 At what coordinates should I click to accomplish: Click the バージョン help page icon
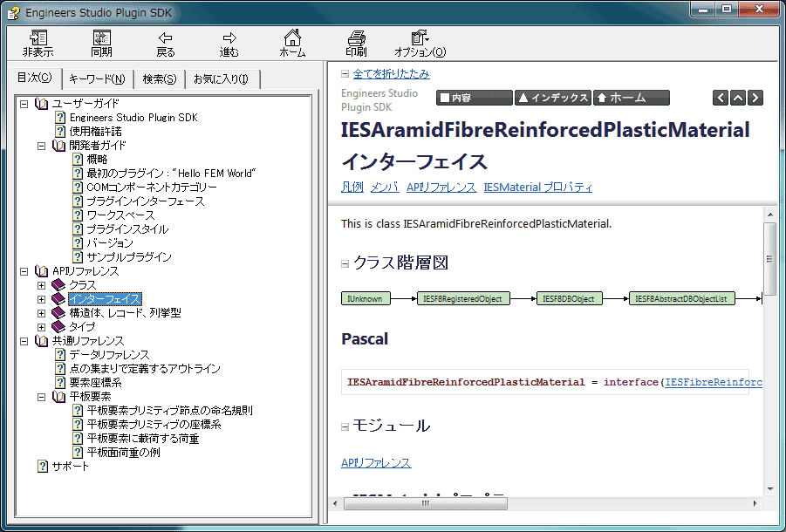pos(77,243)
